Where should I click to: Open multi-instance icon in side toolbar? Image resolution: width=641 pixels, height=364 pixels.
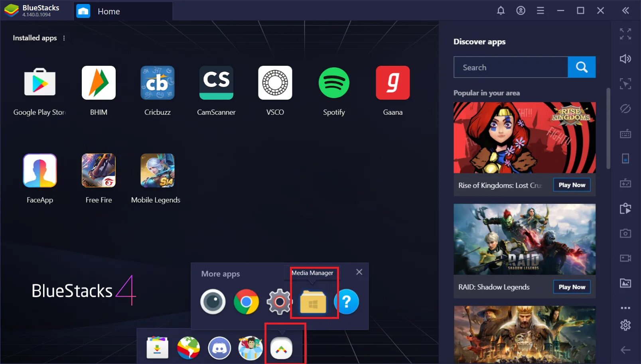point(625,209)
